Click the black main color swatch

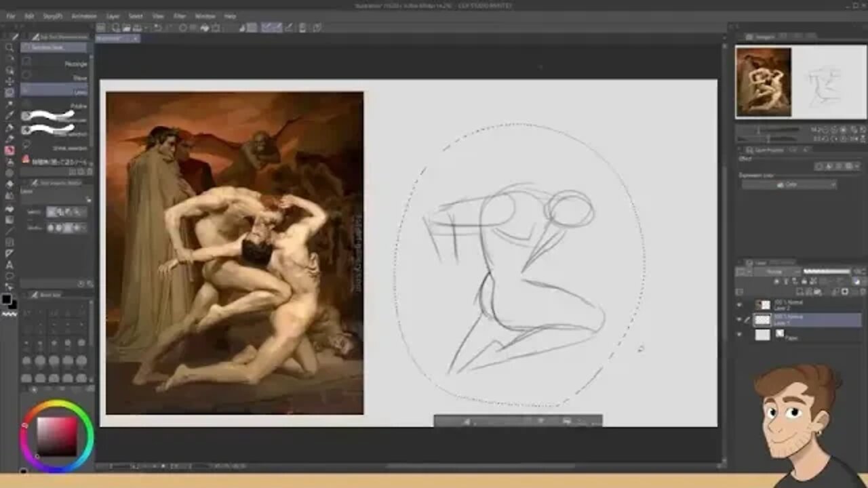pos(6,299)
